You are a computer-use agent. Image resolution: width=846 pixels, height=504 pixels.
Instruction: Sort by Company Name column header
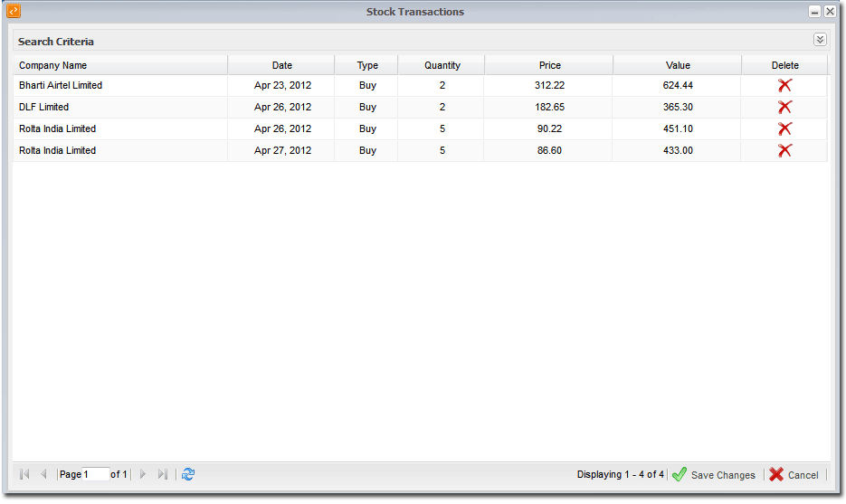120,65
